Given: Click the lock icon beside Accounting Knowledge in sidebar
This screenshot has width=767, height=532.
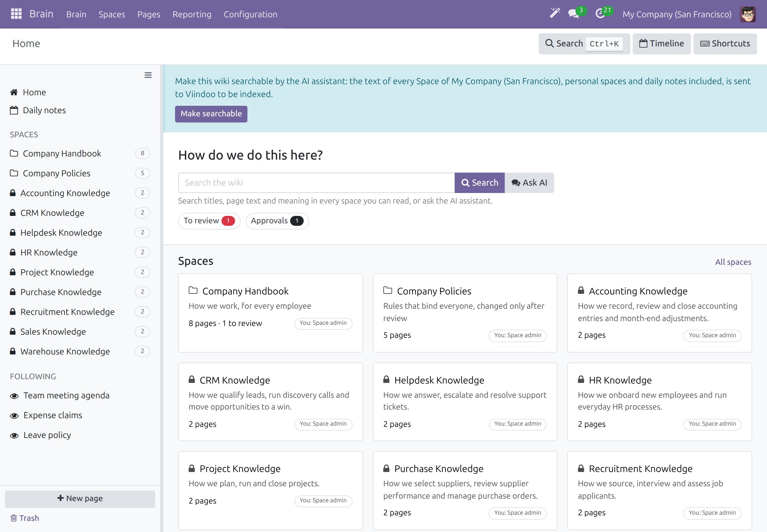Looking at the screenshot, I should [13, 193].
